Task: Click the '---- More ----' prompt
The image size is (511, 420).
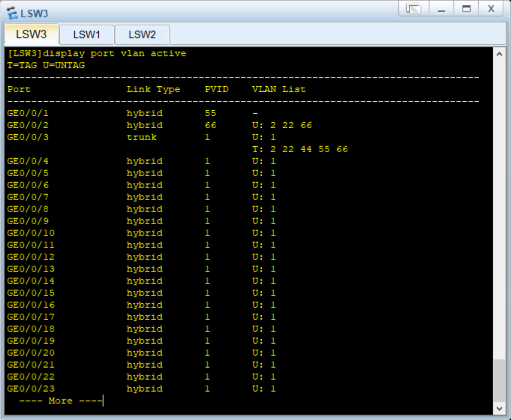Action: click(x=61, y=401)
